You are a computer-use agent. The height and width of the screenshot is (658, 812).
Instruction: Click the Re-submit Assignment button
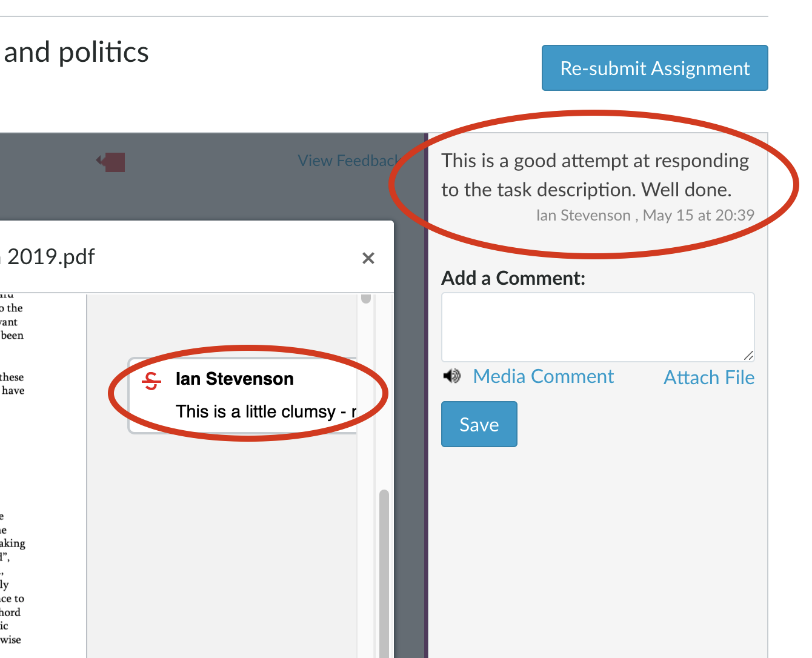click(654, 68)
